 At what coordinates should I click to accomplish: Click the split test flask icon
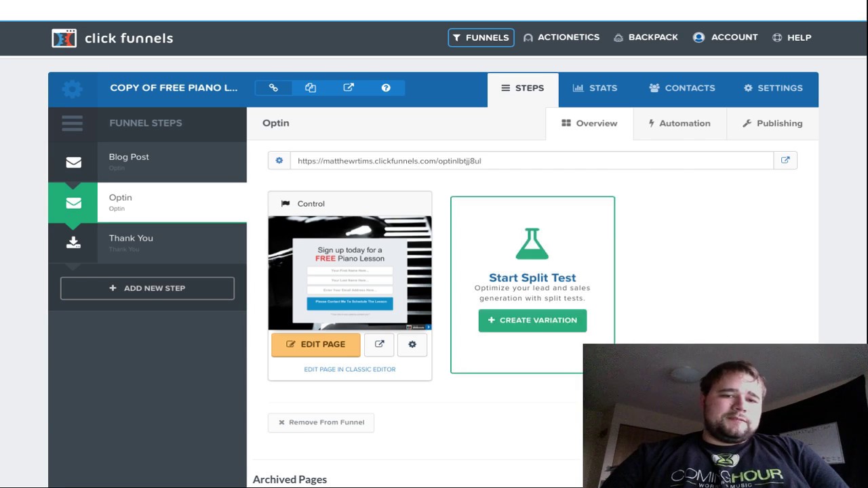coord(532,244)
